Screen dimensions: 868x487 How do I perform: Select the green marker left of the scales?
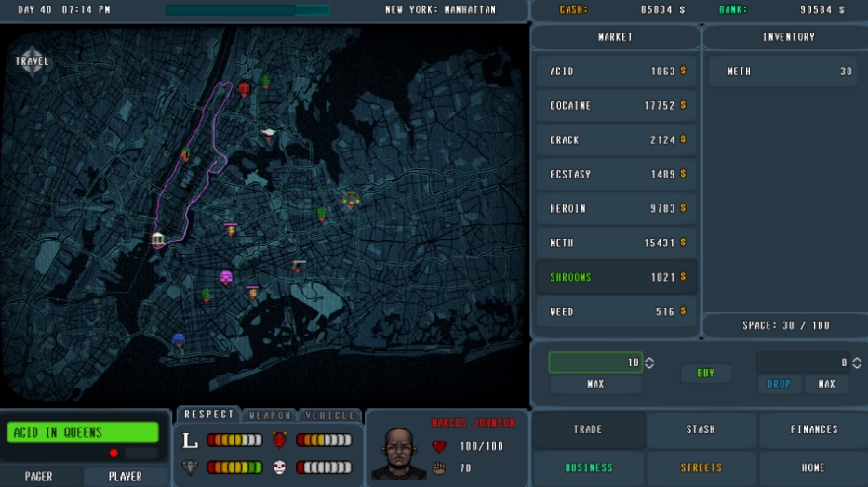coord(322,214)
